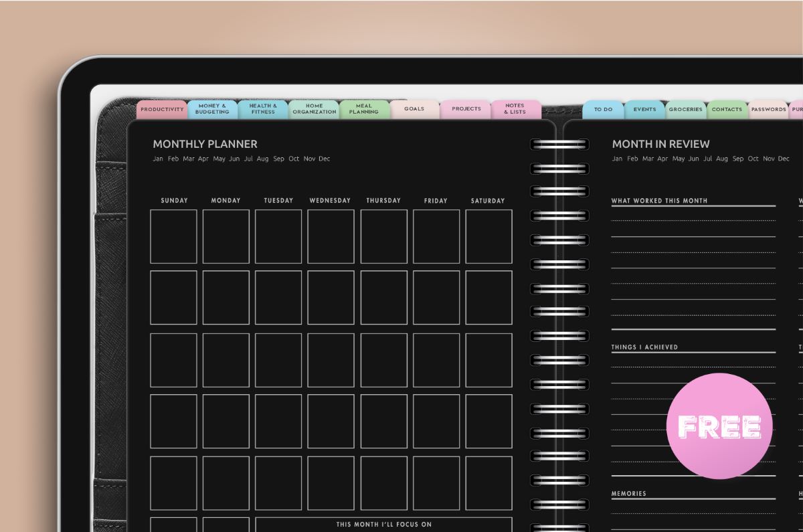Click the pink FREE badge
Viewport: 803px width, 532px height.
tap(719, 426)
